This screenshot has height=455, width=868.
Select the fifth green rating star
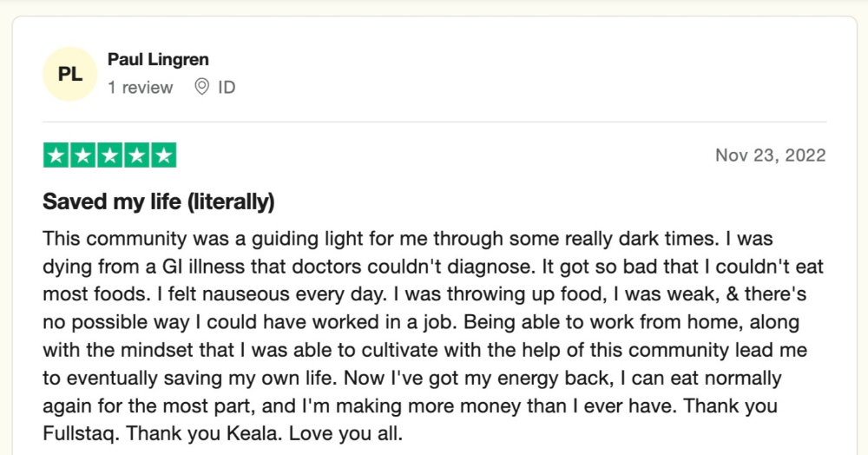(164, 155)
